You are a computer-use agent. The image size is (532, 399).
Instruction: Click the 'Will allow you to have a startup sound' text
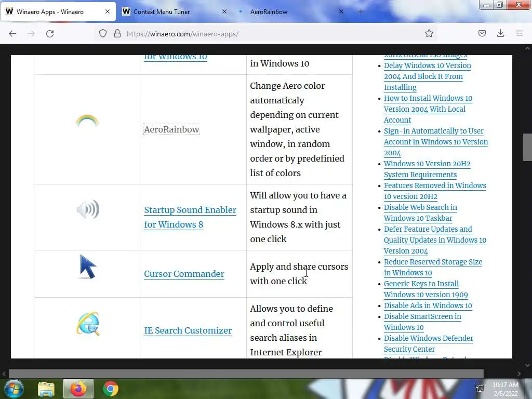coord(298,217)
